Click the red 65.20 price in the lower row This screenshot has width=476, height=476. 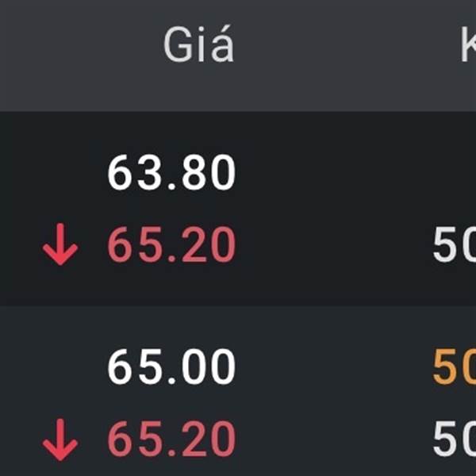pyautogui.click(x=171, y=439)
